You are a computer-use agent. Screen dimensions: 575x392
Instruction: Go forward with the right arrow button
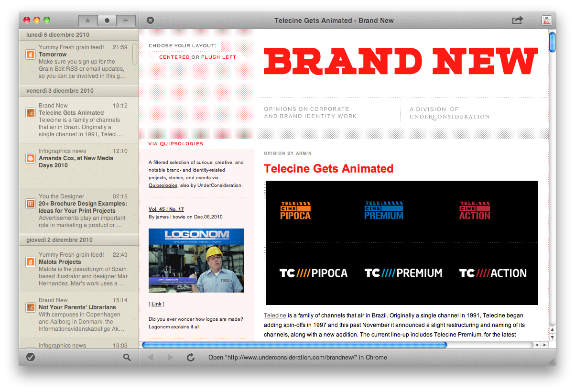pos(170,357)
